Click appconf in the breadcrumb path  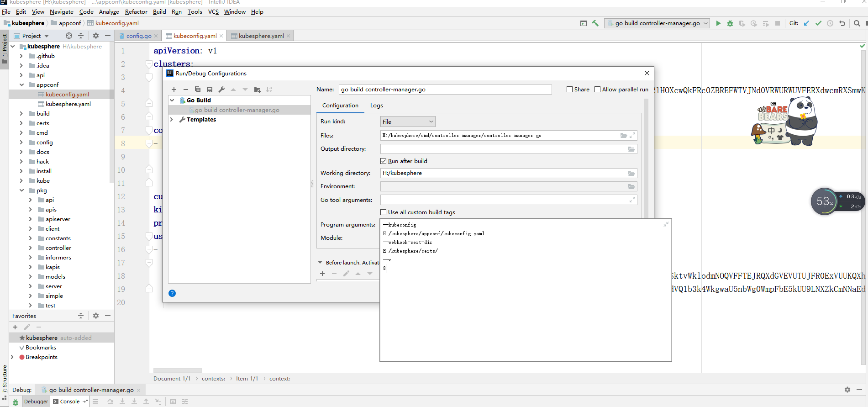click(70, 23)
